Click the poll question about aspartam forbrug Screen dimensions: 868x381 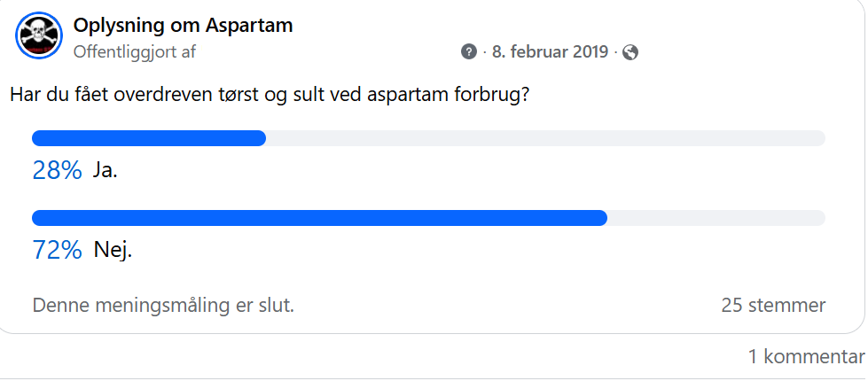pyautogui.click(x=270, y=94)
